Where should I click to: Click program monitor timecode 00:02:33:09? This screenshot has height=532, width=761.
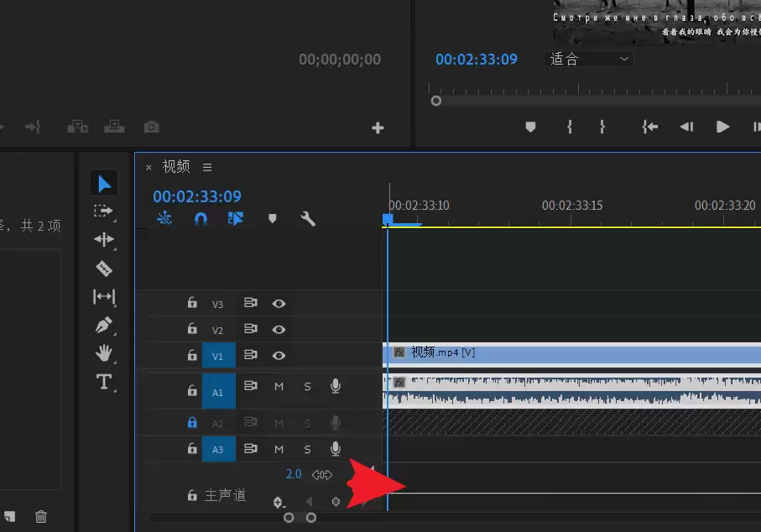pos(476,60)
